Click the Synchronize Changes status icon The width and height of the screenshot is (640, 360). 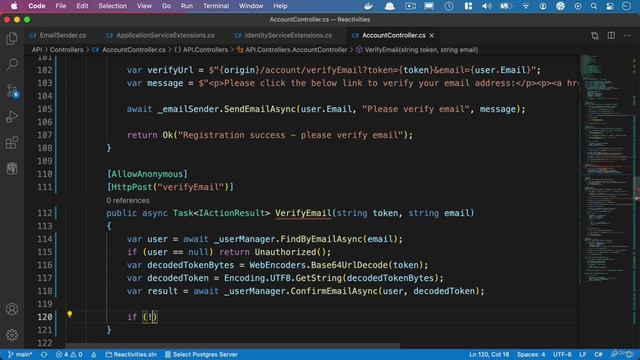point(44,354)
